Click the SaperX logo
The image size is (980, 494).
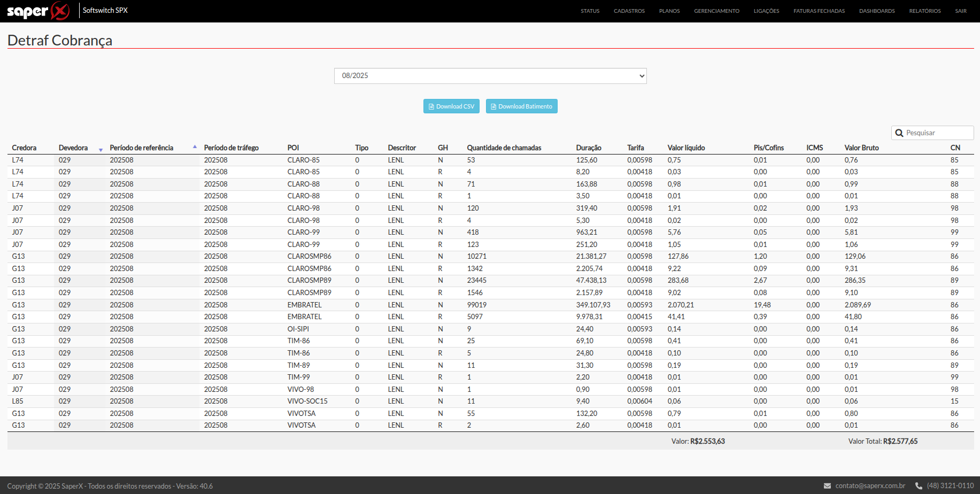pos(38,11)
